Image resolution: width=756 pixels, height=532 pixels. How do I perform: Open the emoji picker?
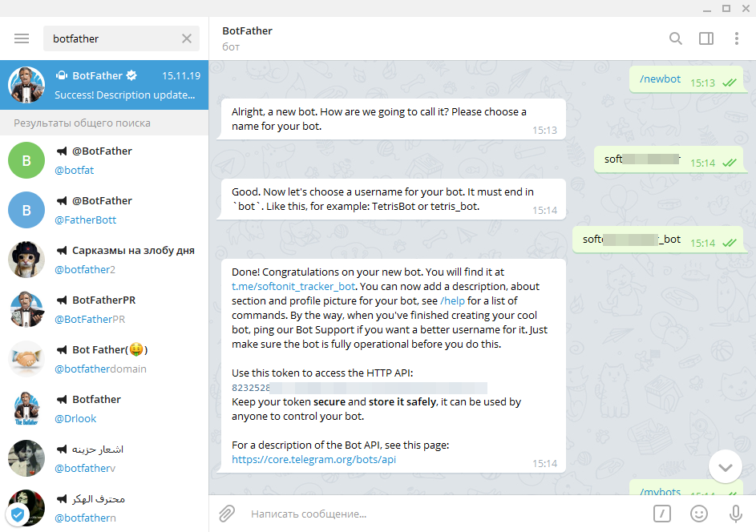[698, 514]
